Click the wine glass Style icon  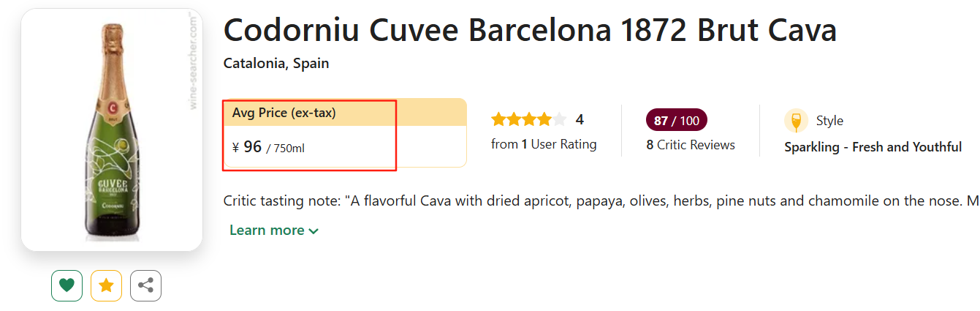click(x=795, y=121)
